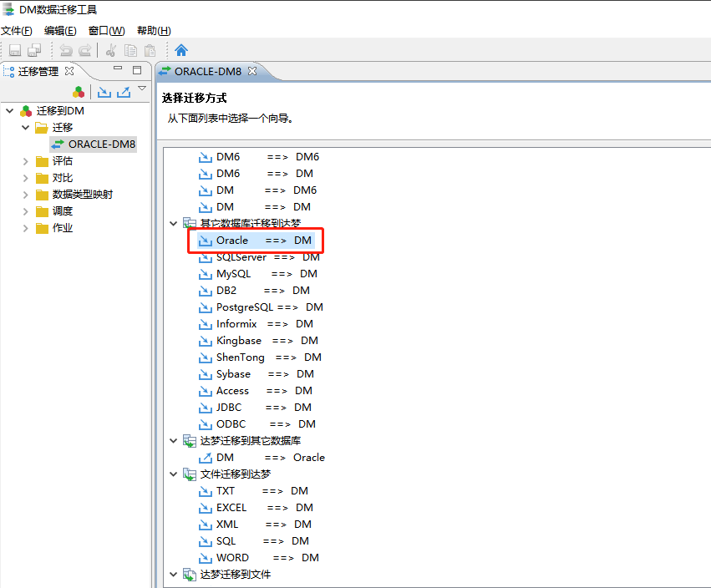Open the 编辑(E) menu

pos(60,31)
